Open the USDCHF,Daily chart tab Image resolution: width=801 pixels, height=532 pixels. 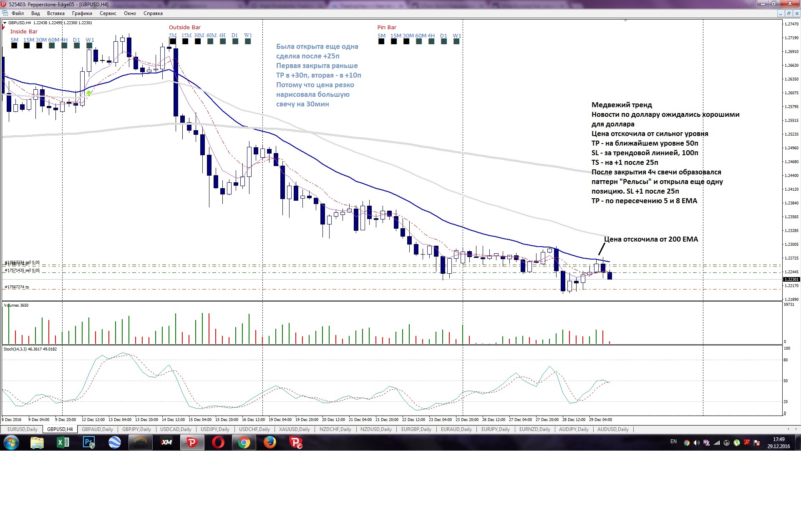pos(254,429)
